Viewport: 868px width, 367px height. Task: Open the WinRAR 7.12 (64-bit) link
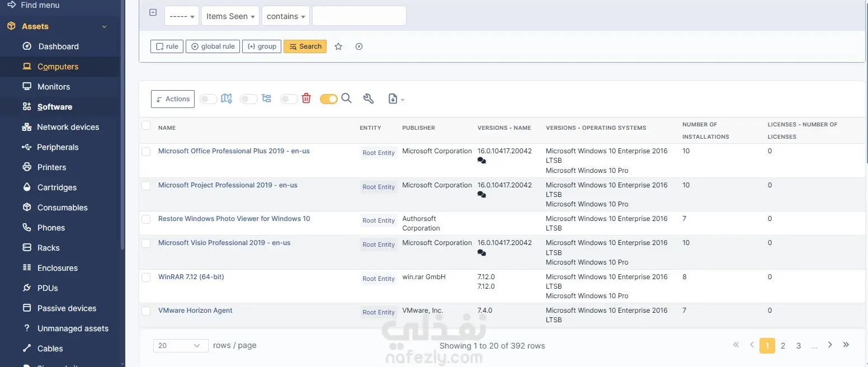coord(191,277)
